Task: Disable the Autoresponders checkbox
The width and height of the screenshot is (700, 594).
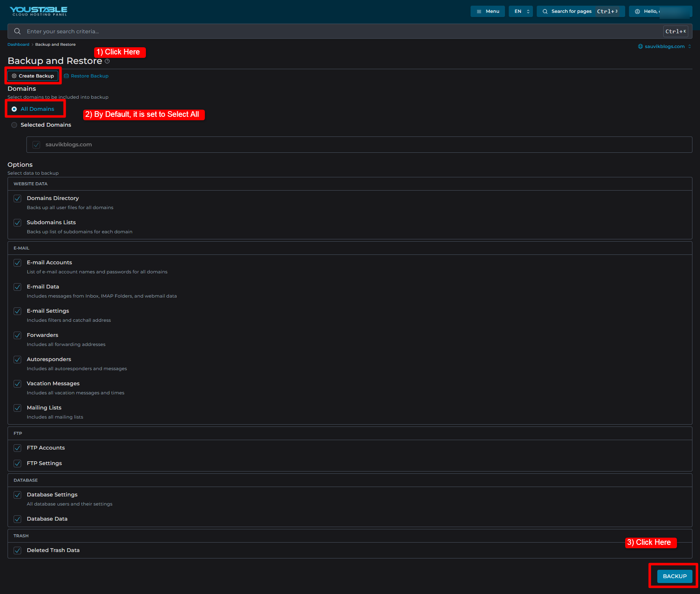Action: click(17, 360)
